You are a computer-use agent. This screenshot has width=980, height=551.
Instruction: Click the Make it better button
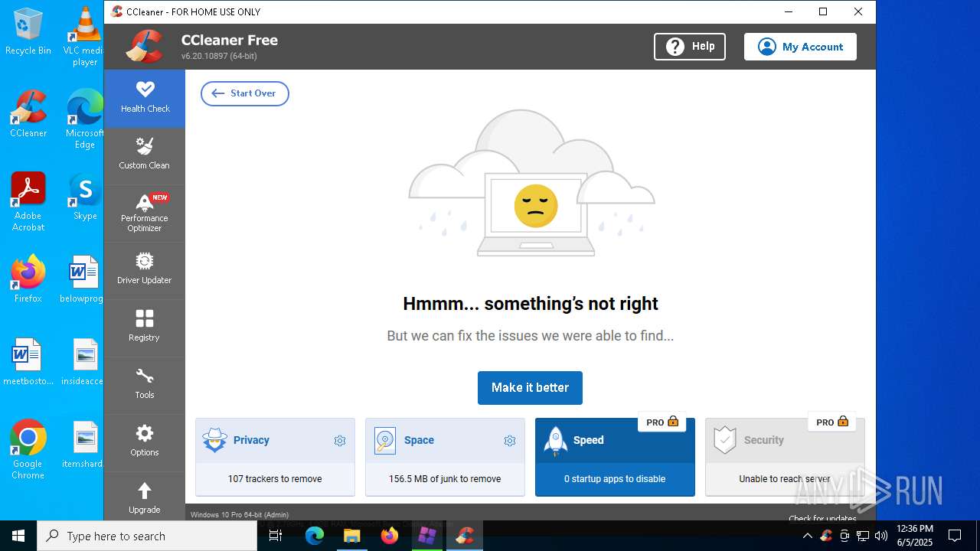click(x=530, y=388)
